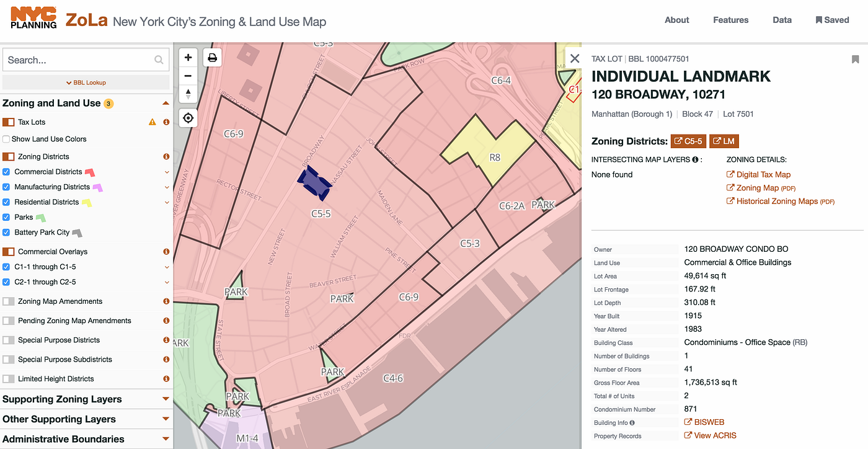This screenshot has height=449, width=868.
Task: Enable the Special Purpose Districts layer
Action: click(x=9, y=340)
